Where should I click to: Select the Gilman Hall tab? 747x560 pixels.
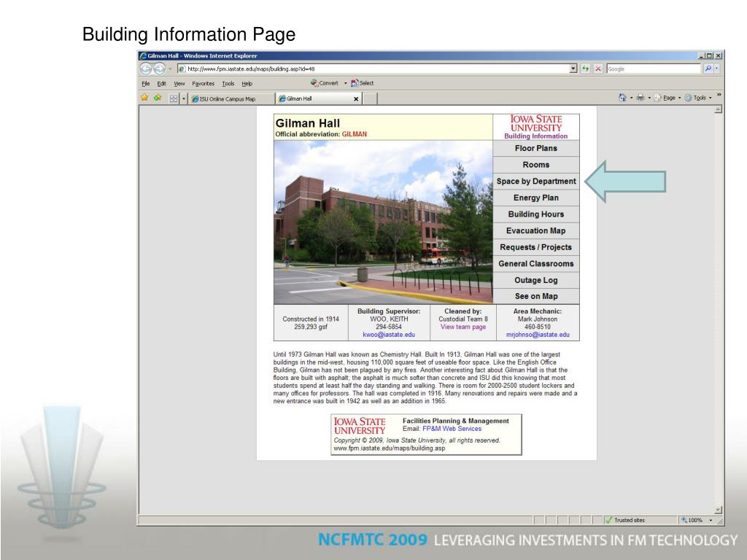point(314,98)
